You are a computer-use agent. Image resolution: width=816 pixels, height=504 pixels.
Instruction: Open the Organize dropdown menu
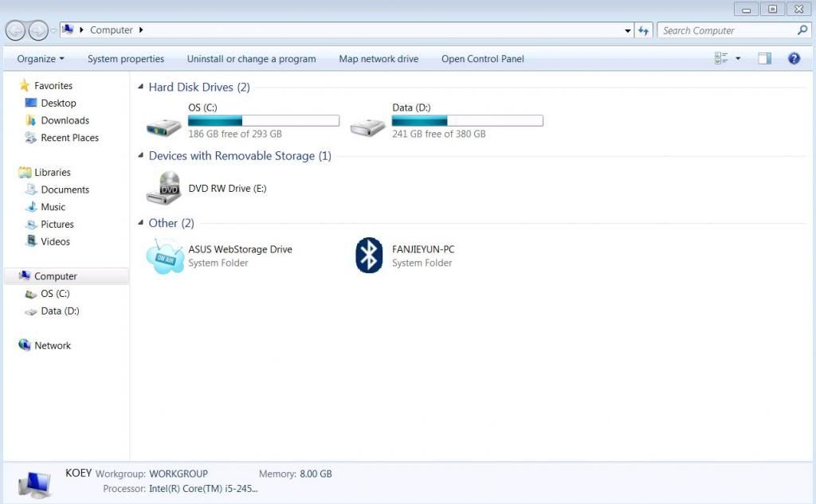click(41, 59)
